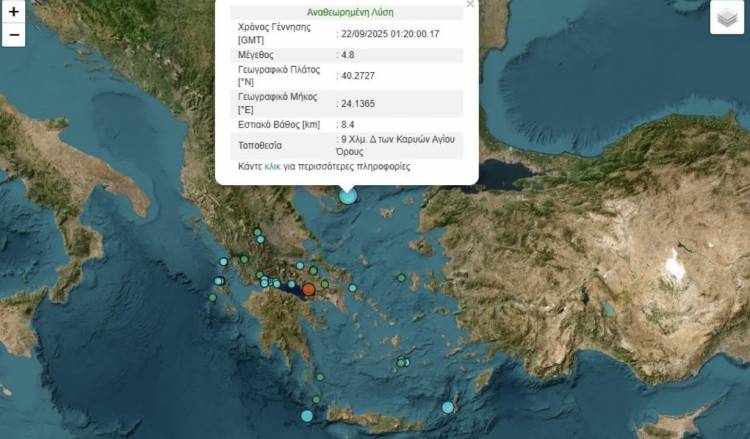This screenshot has height=439, width=750.
Task: Click green marker in sea west of Peloponnese
Action: [213, 297]
